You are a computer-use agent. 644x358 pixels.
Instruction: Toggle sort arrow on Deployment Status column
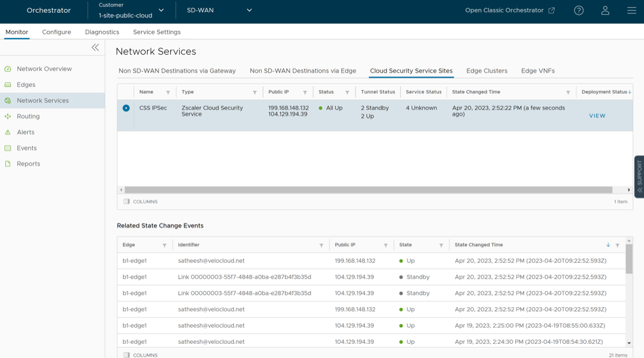629,92
